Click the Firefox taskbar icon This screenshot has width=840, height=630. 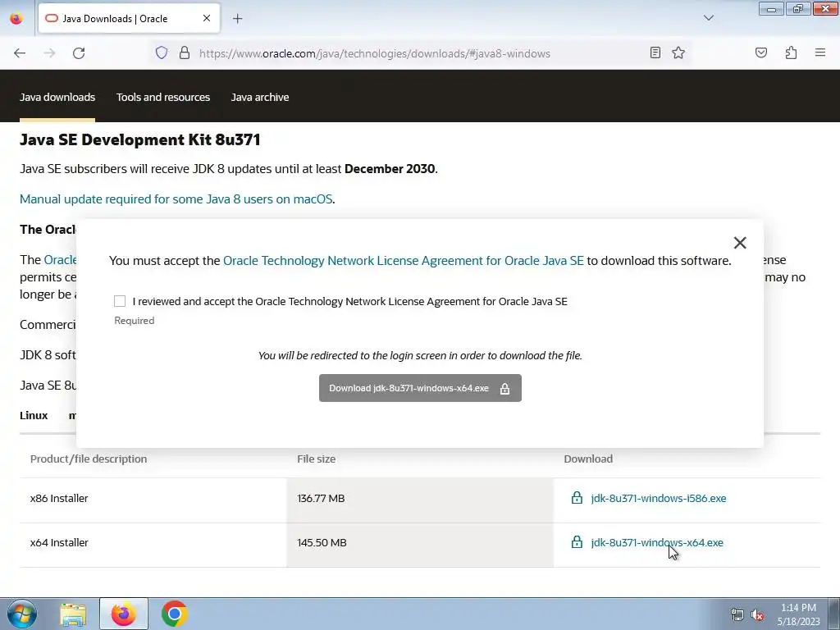pyautogui.click(x=123, y=614)
